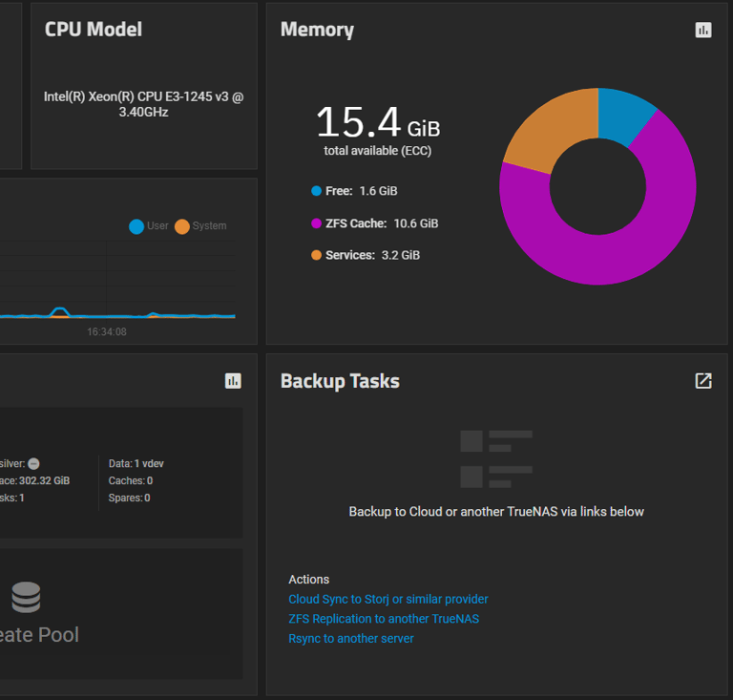Click the CPU Model heading
Image resolution: width=733 pixels, height=700 pixels.
(93, 29)
